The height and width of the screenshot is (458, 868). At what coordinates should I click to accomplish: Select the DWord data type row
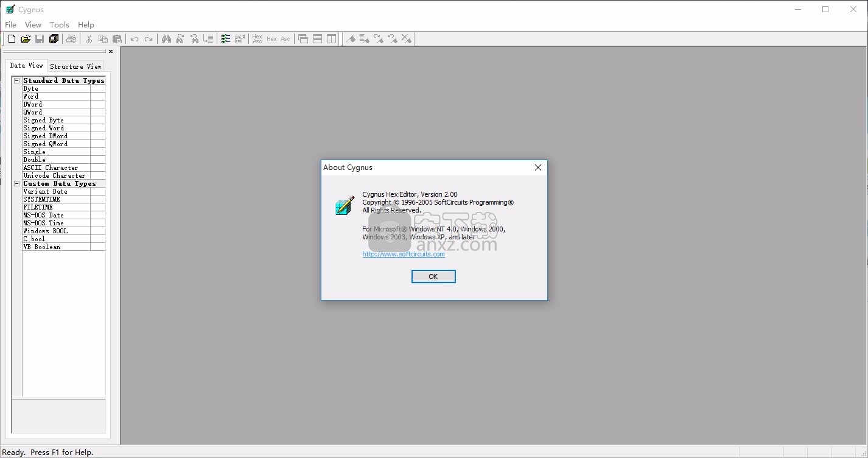tap(64, 104)
